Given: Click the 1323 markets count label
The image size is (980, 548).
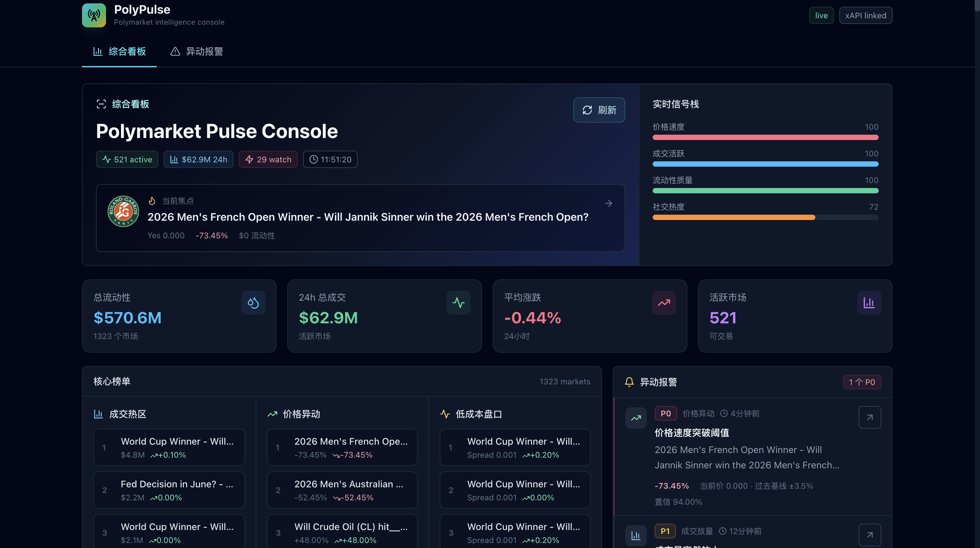Looking at the screenshot, I should 565,382.
